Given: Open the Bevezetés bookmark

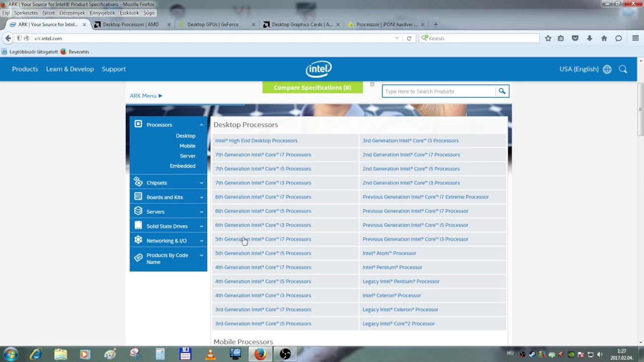Looking at the screenshot, I should pyautogui.click(x=75, y=52).
